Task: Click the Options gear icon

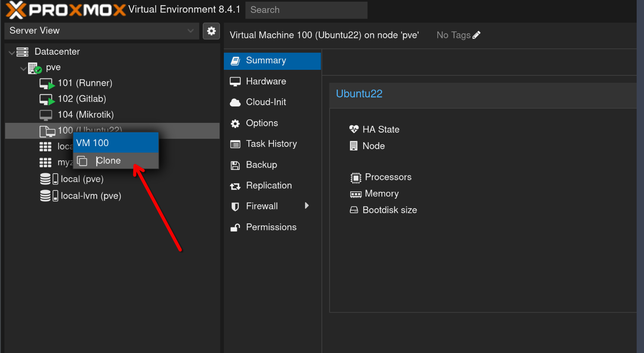Action: (235, 124)
